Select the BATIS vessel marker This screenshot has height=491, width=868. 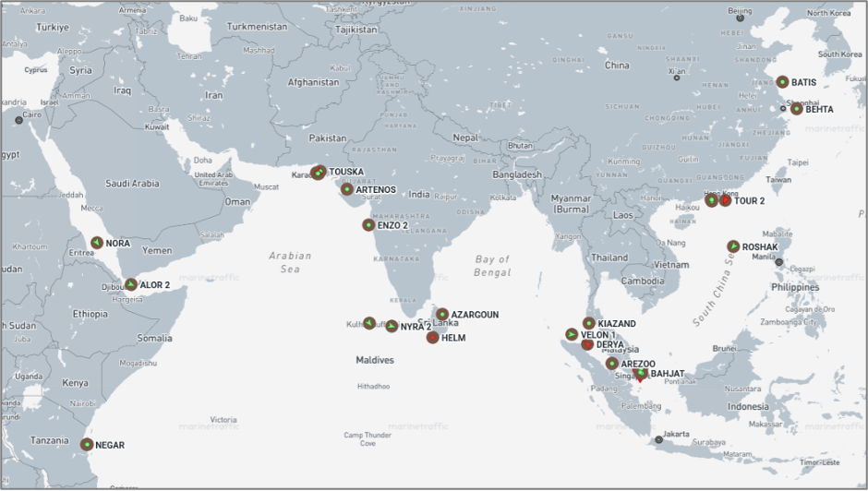(x=782, y=82)
